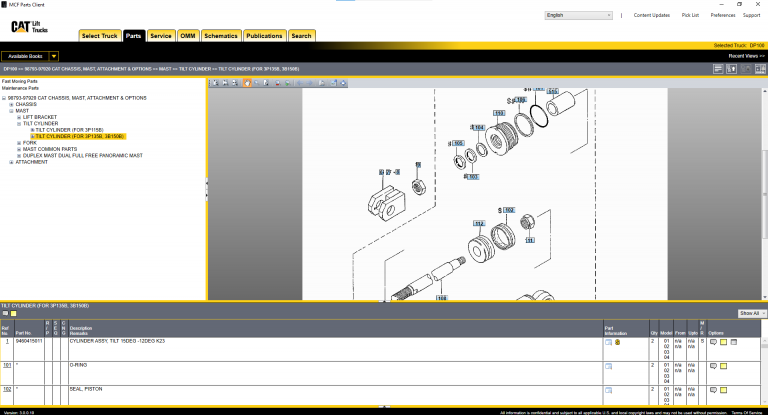The width and height of the screenshot is (768, 415).
Task: Click the print diagram icon in toolbar
Action: tap(322, 83)
